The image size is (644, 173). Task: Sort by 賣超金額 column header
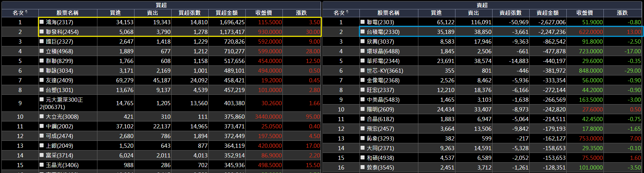[x=548, y=13]
